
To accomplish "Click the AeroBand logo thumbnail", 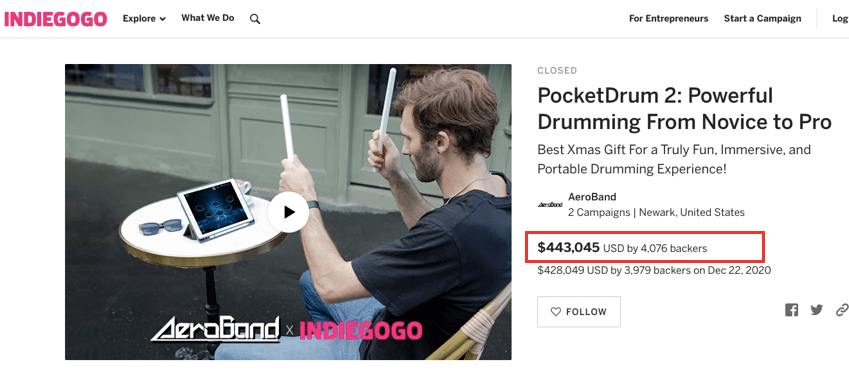I will tap(550, 205).
